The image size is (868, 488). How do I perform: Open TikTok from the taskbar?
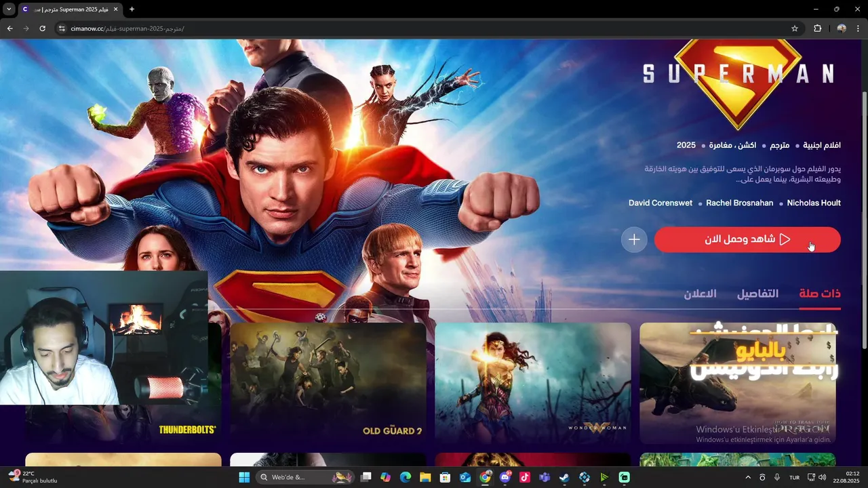click(525, 477)
